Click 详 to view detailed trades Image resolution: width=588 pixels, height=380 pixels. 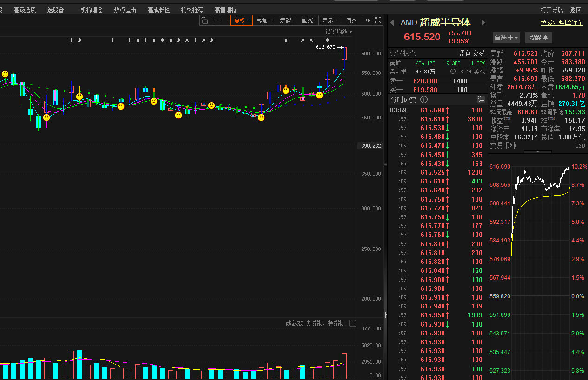[481, 99]
